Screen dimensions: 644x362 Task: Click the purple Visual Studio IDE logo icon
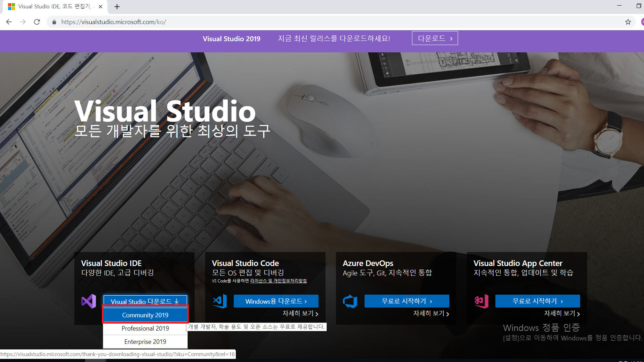click(x=89, y=301)
